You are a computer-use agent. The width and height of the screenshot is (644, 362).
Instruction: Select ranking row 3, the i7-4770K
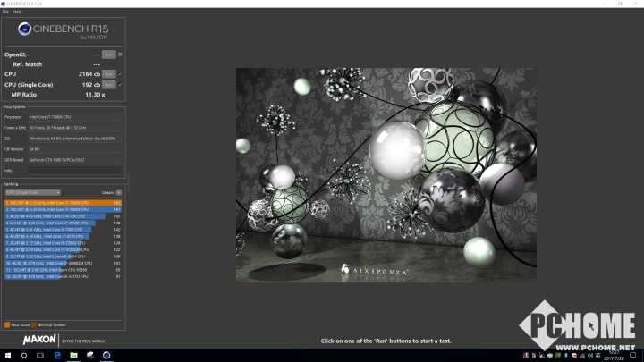(64, 216)
